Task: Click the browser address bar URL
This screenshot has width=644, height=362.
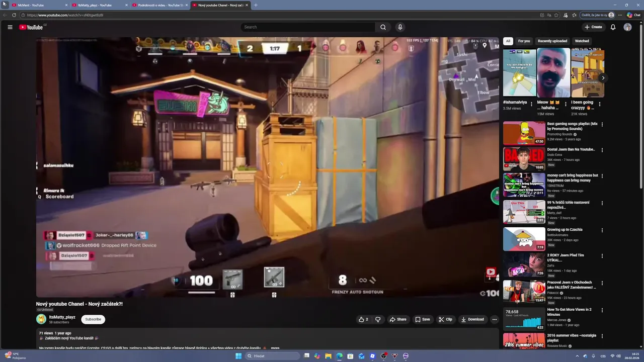Action: 65,15
